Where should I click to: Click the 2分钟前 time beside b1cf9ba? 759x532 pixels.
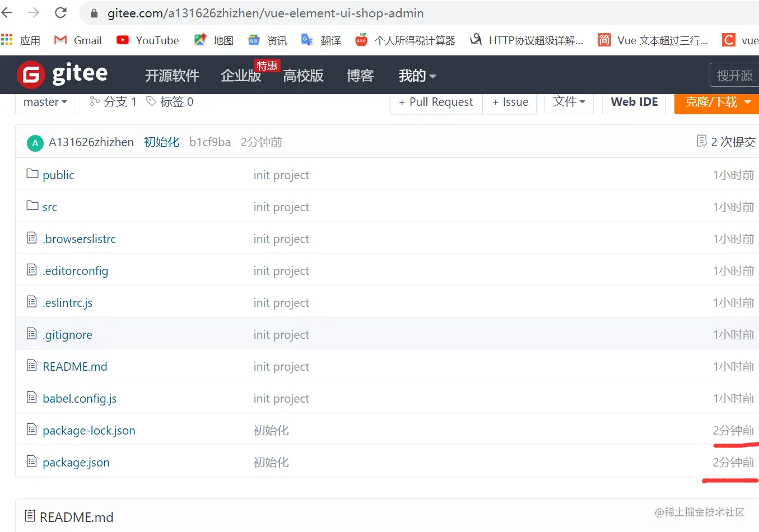click(262, 142)
